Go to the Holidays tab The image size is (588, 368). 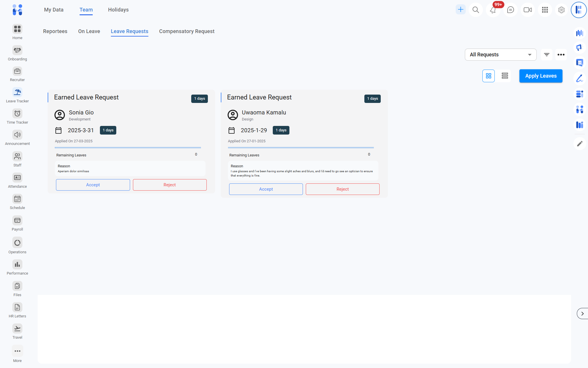pyautogui.click(x=118, y=10)
